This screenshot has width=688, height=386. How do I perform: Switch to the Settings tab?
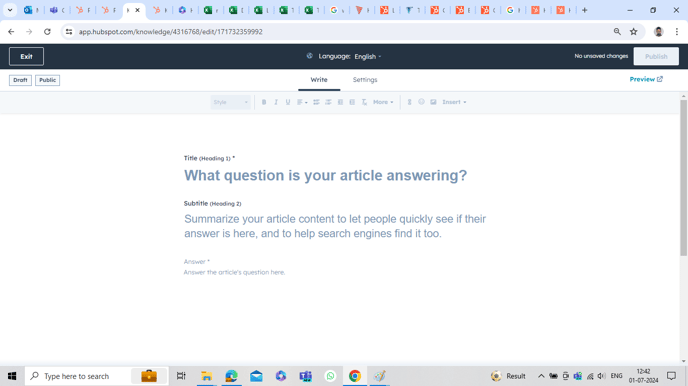point(365,80)
